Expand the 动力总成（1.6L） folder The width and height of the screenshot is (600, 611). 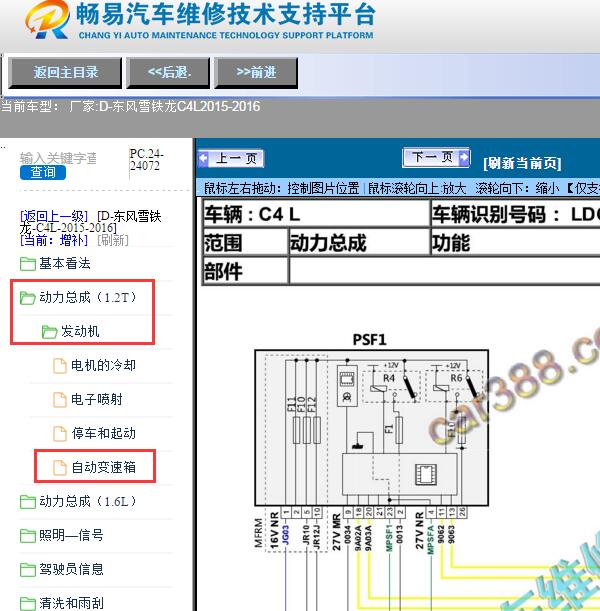[88, 502]
